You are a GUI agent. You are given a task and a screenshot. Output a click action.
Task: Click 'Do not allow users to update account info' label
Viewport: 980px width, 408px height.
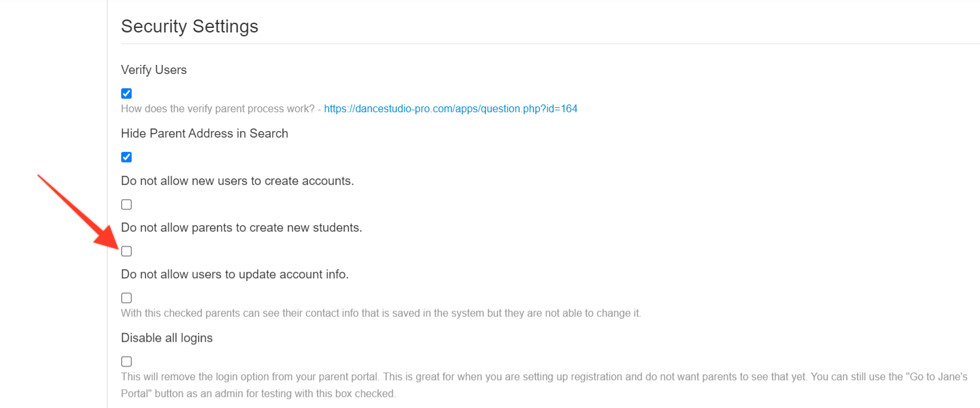235,274
